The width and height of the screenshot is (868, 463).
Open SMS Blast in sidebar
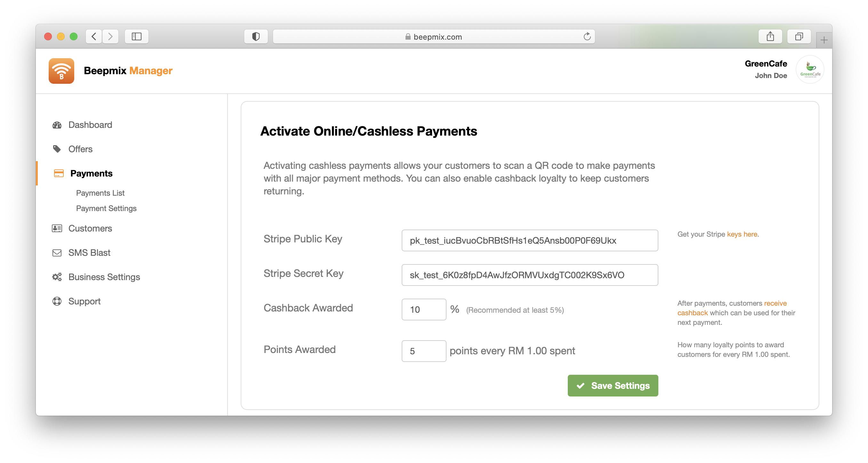[x=89, y=253]
